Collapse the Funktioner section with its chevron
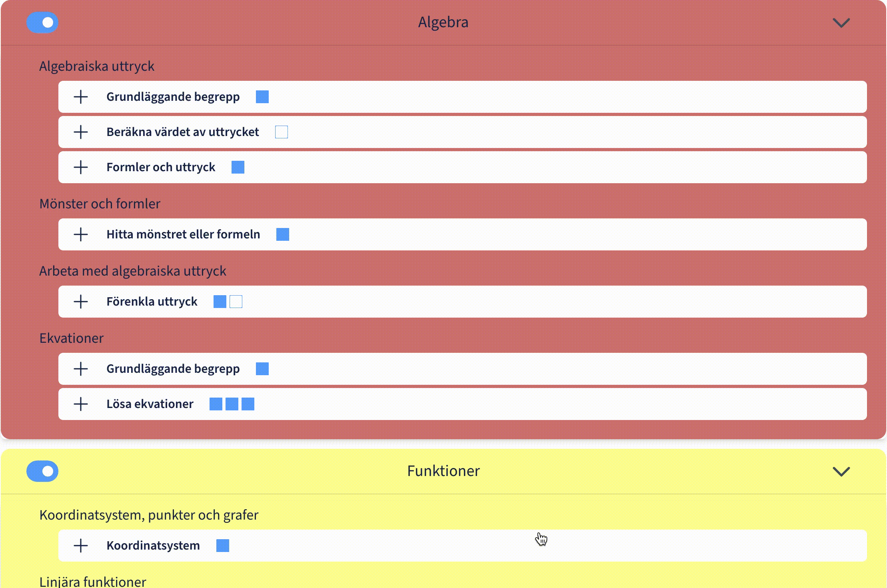Image resolution: width=887 pixels, height=588 pixels. 841,472
